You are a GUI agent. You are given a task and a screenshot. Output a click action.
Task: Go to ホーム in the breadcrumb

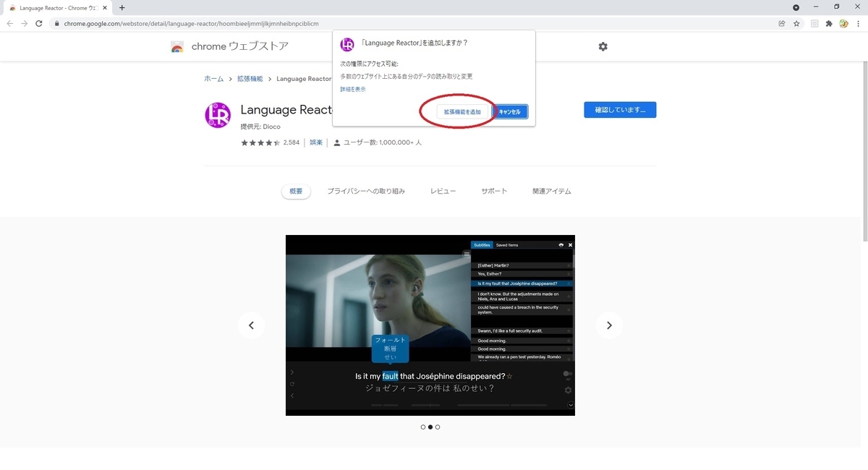coord(213,79)
